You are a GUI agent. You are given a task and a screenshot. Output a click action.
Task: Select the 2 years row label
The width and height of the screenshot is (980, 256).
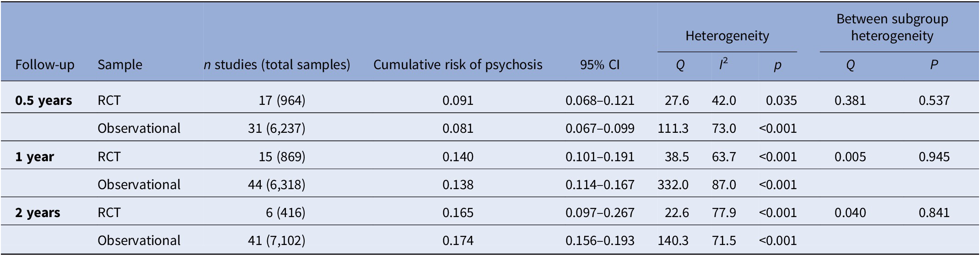38,212
